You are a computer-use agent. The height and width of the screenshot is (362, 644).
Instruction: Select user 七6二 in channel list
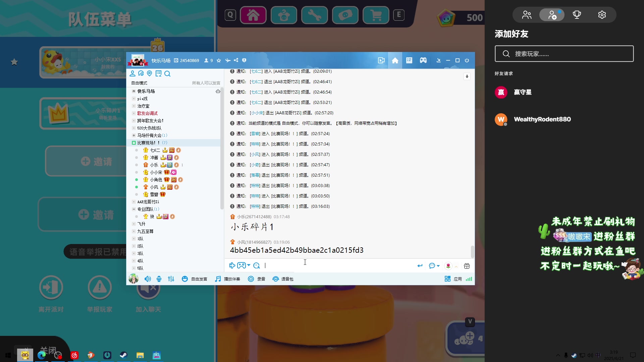coord(155,150)
